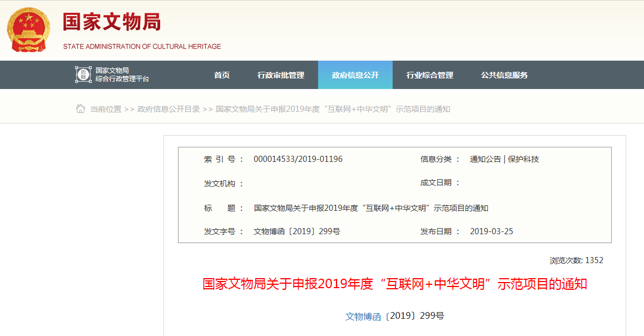Select the index number 000014533/2019-01196
This screenshot has height=336, width=644.
tap(298, 159)
